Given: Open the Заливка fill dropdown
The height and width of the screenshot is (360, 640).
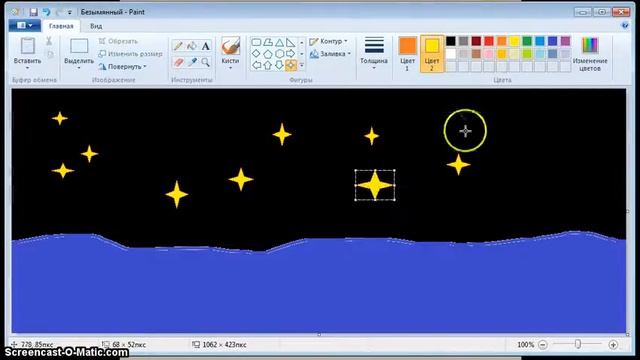Looking at the screenshot, I should [330, 54].
